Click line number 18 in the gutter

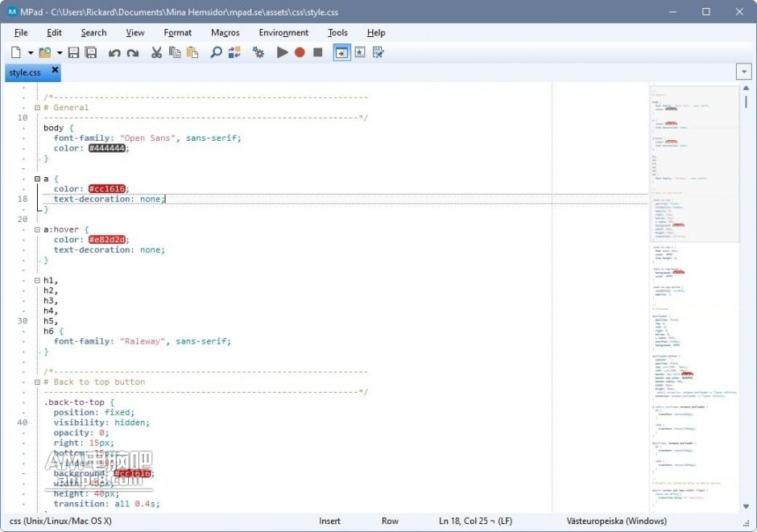coord(23,199)
